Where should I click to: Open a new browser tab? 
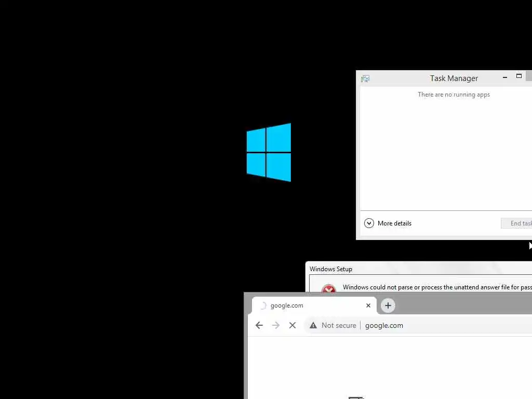pos(388,305)
